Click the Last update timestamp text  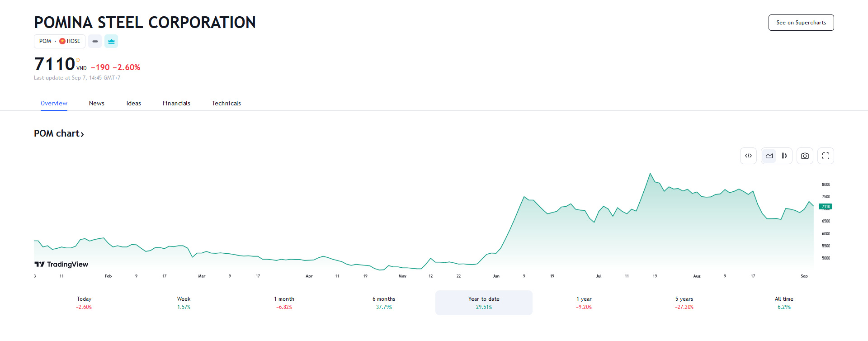pos(77,78)
